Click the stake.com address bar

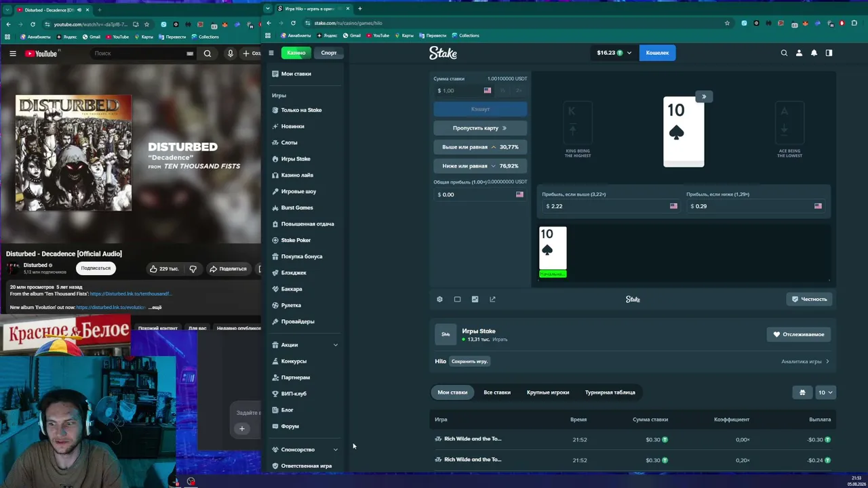pyautogui.click(x=515, y=23)
